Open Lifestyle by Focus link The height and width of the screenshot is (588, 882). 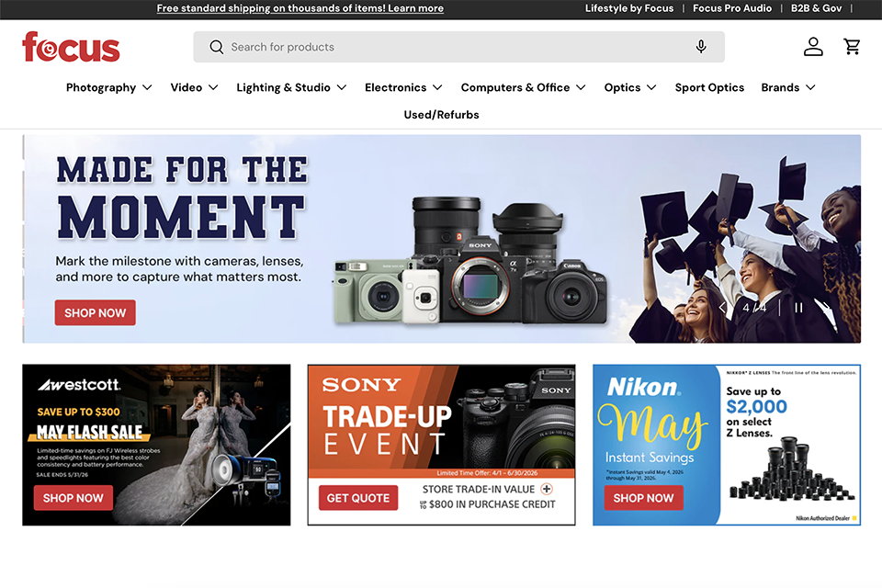point(628,8)
